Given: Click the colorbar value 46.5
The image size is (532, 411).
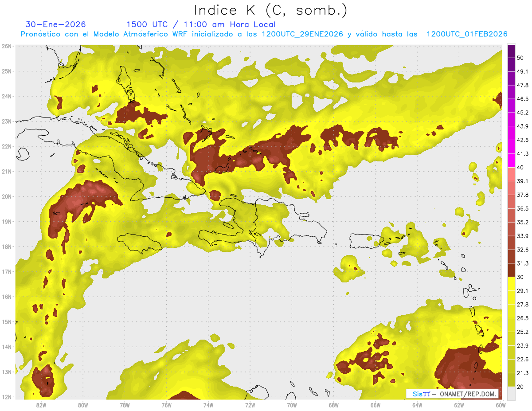Looking at the screenshot, I should [x=523, y=98].
